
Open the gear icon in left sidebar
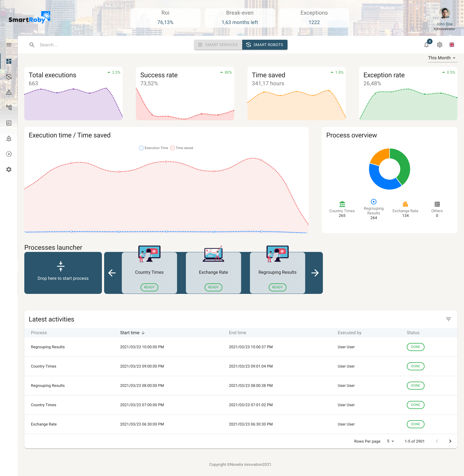[9, 169]
